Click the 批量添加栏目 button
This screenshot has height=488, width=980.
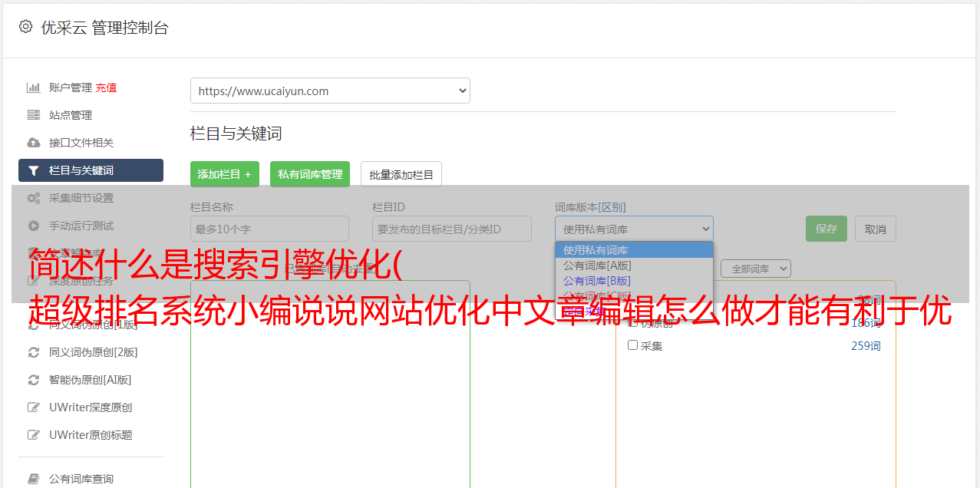[401, 174]
